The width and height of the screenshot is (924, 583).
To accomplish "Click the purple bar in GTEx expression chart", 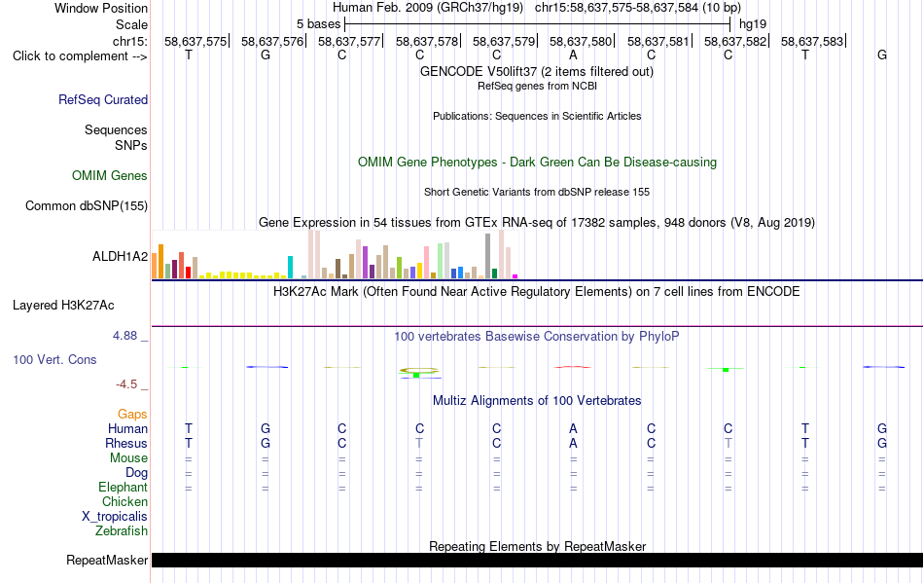I will pos(365,263).
